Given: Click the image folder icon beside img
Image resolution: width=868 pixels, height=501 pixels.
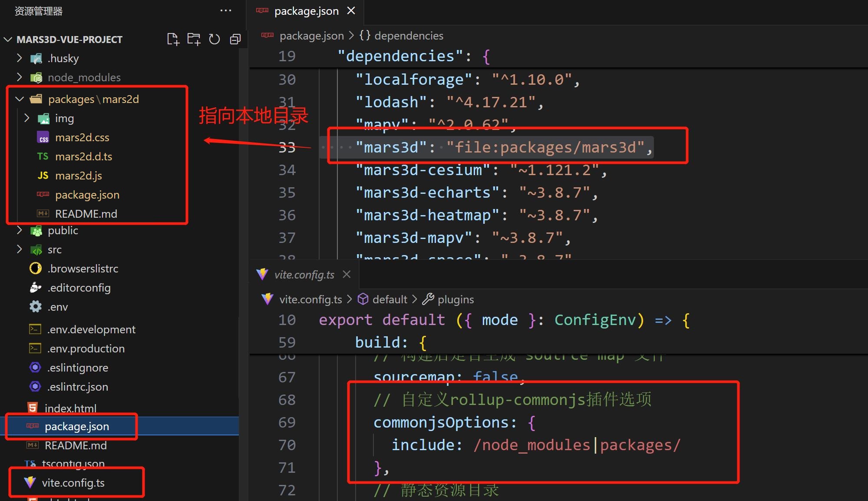Looking at the screenshot, I should pyautogui.click(x=43, y=119).
